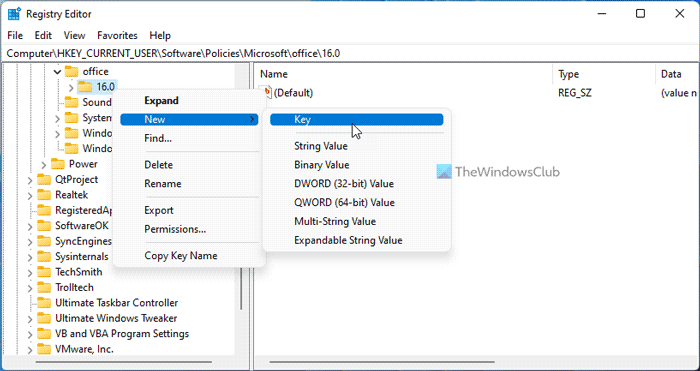Click the SyncEngines folder icon

tap(44, 242)
